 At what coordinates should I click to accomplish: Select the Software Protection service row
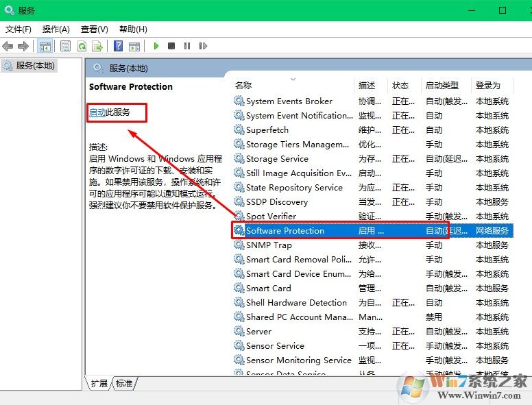coord(373,231)
